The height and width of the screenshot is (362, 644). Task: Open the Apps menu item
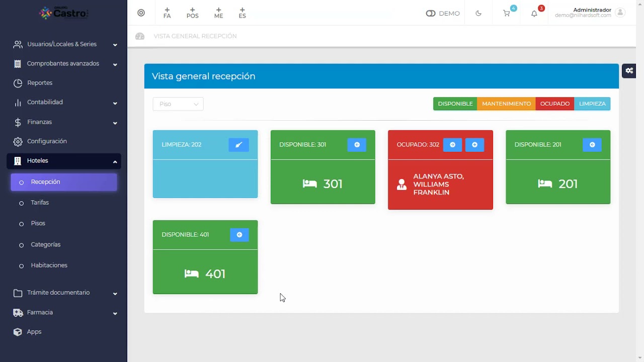pyautogui.click(x=64, y=332)
